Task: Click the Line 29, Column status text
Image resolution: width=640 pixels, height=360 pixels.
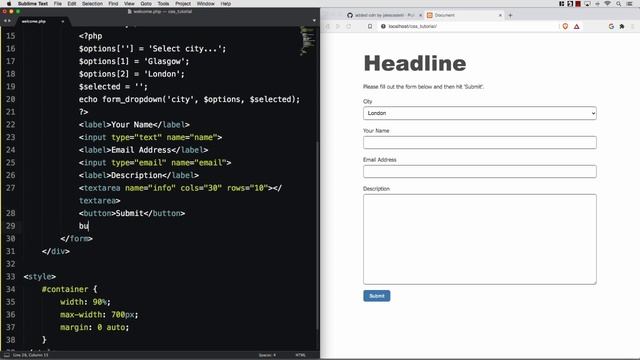Action: (x=30, y=355)
